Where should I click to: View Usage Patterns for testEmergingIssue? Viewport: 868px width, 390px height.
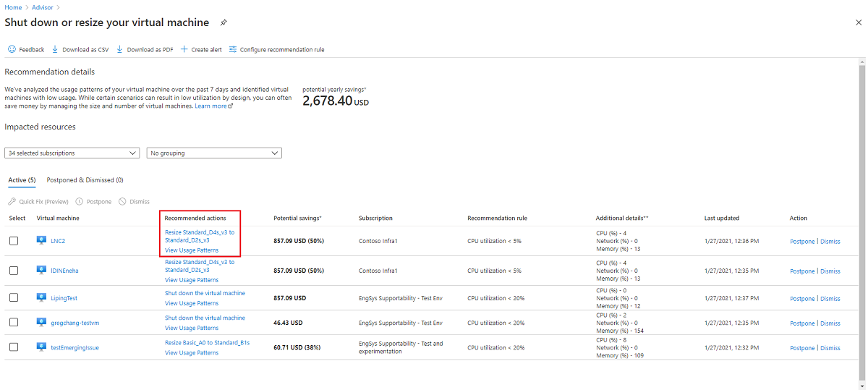point(192,352)
